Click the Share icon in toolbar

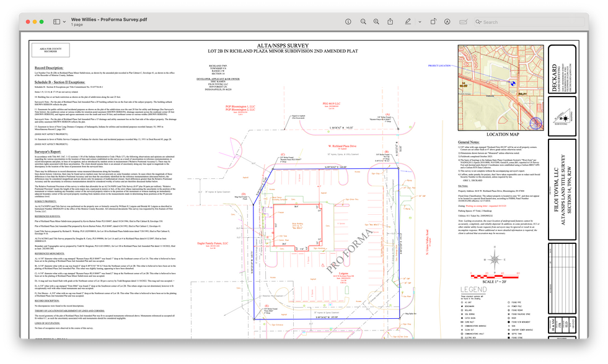(391, 22)
